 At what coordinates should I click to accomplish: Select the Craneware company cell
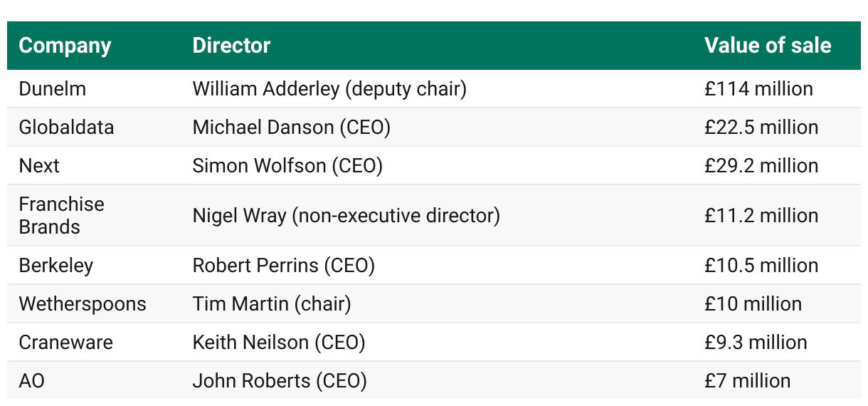click(x=65, y=343)
